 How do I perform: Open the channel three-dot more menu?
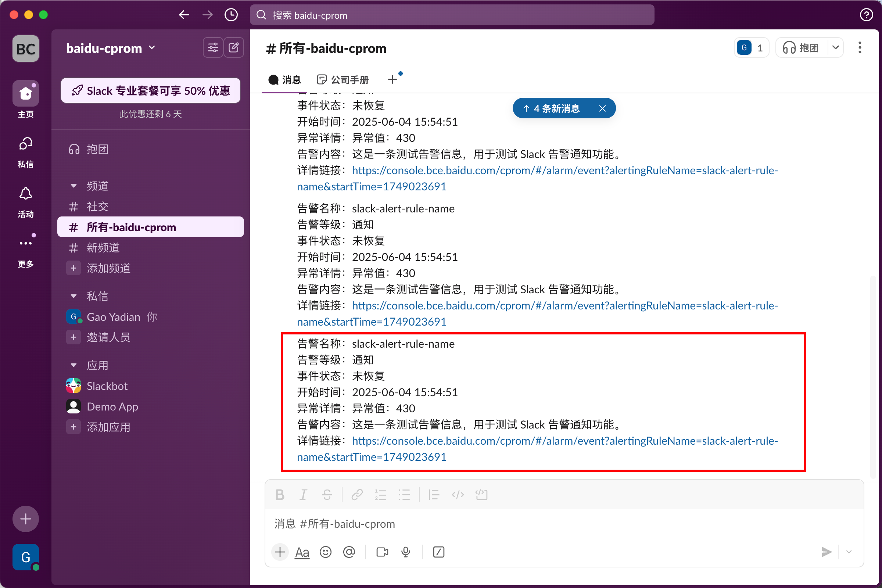[860, 48]
